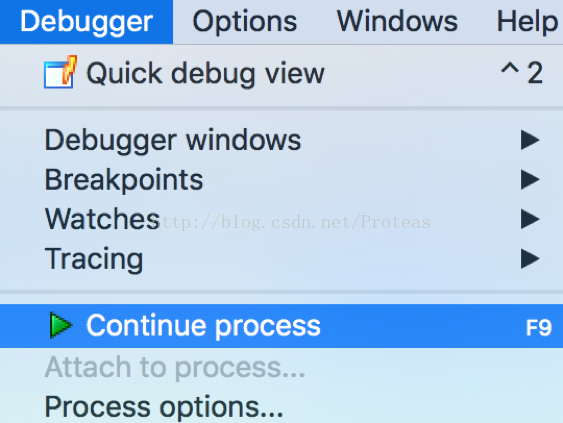
Task: Click the ^2 shortcut hint for Quick debug view
Action: (x=522, y=73)
